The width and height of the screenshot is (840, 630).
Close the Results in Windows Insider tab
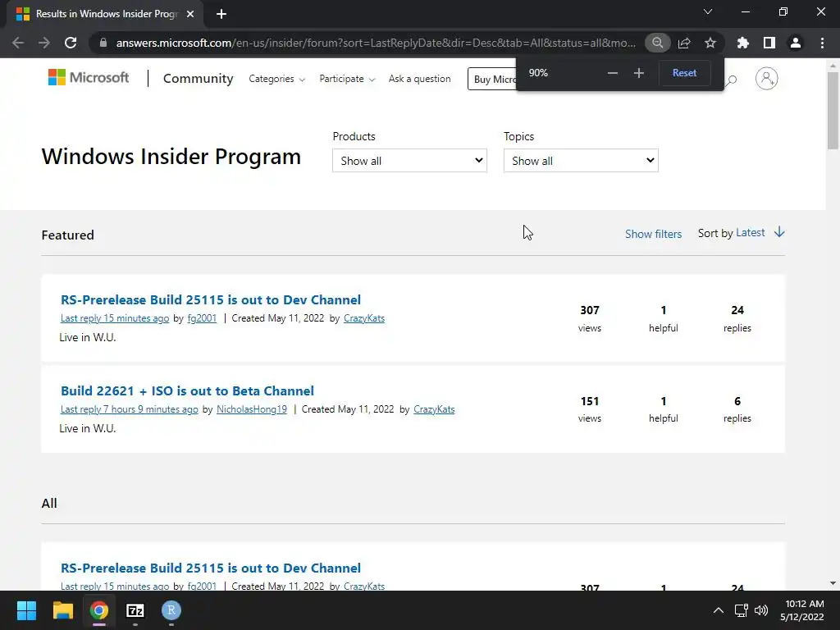coord(190,14)
